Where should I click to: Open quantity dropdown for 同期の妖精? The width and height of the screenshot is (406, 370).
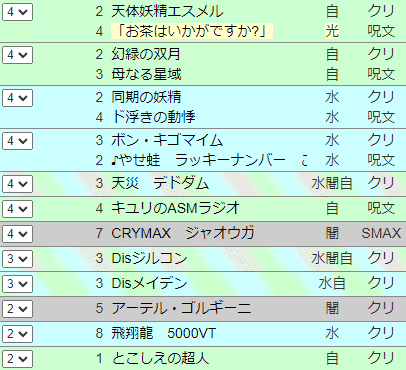17,98
